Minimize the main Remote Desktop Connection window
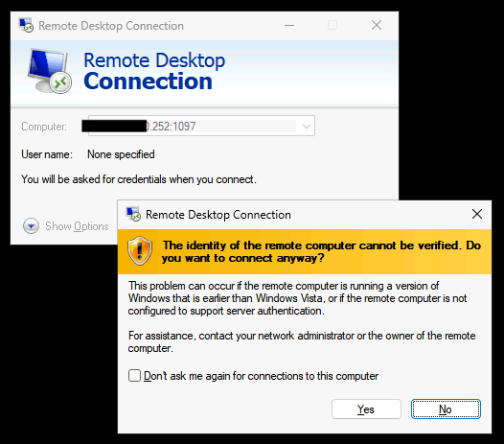The height and width of the screenshot is (444, 504). (289, 25)
